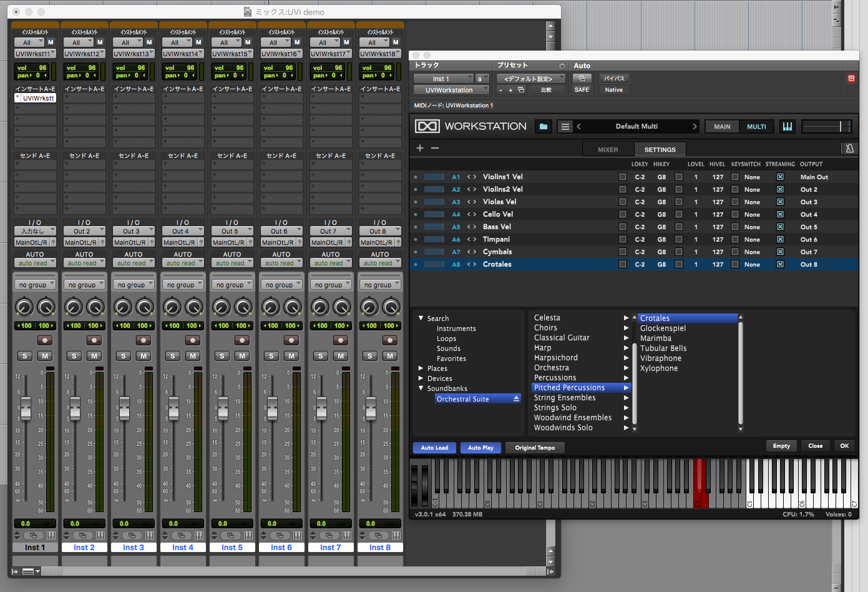The height and width of the screenshot is (592, 868).
Task: Select the Bass Vel part row
Action: (x=634, y=227)
